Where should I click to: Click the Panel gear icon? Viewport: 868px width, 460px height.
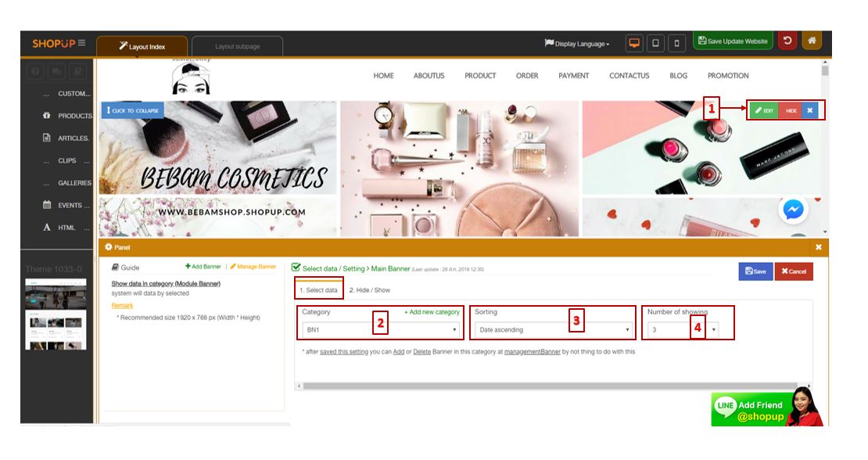tap(109, 247)
